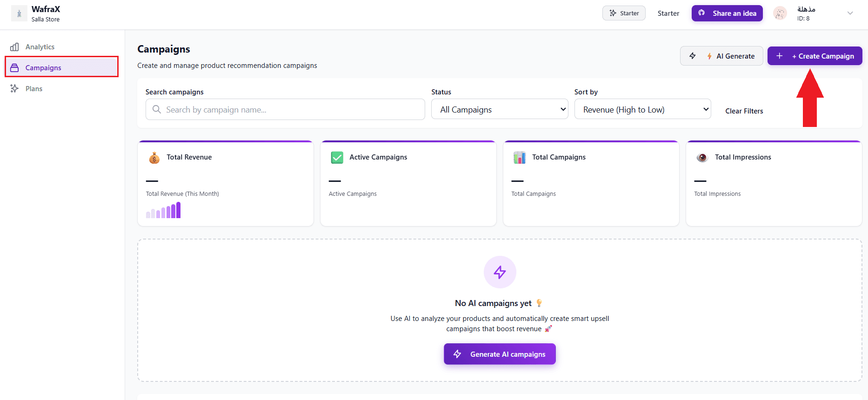Click the Total Revenue mini bar chart
Image resolution: width=868 pixels, height=400 pixels.
click(163, 211)
